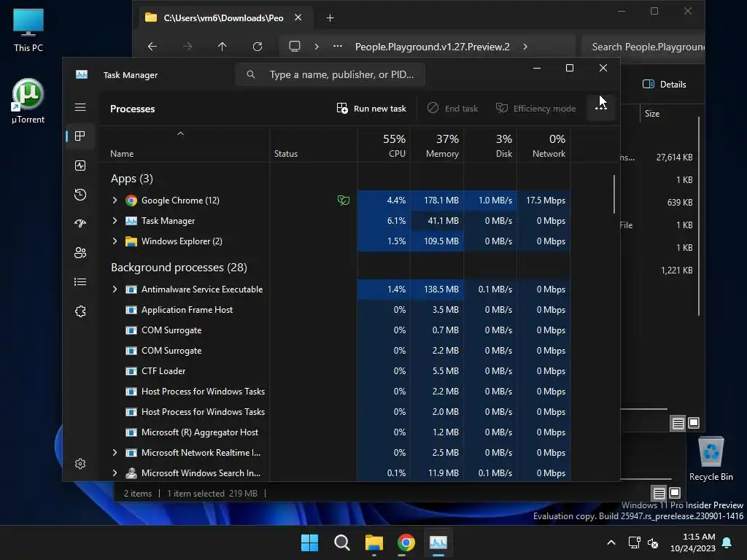
Task: Click Task Manager icon in the taskbar
Action: pos(438,542)
